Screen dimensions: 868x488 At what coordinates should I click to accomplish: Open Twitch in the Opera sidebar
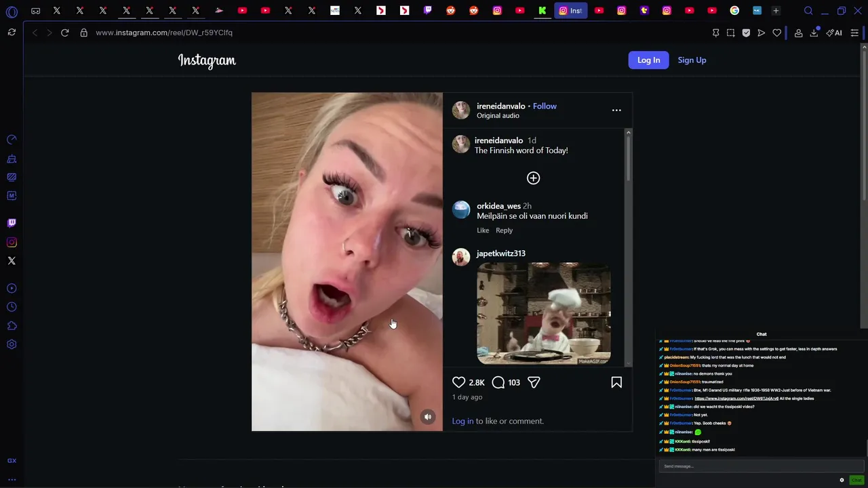pyautogui.click(x=12, y=223)
